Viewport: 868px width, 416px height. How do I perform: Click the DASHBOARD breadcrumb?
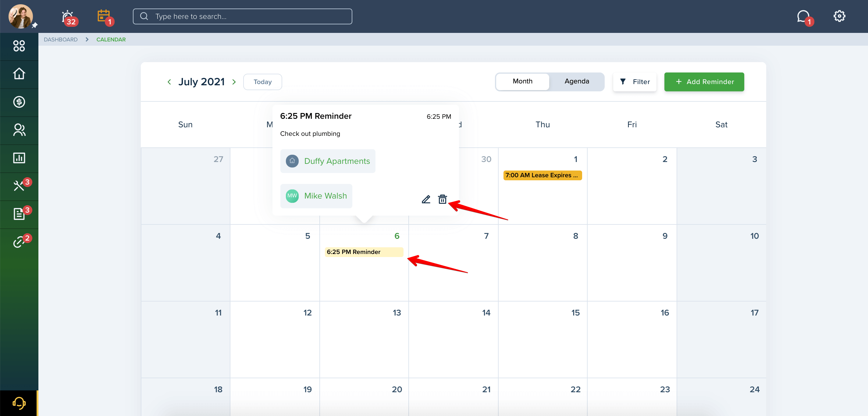pyautogui.click(x=61, y=39)
